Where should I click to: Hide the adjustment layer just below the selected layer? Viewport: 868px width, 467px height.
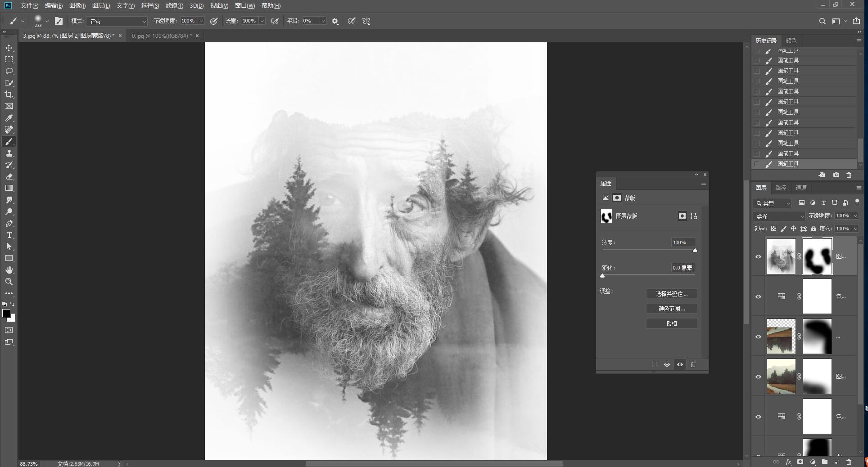tap(758, 296)
